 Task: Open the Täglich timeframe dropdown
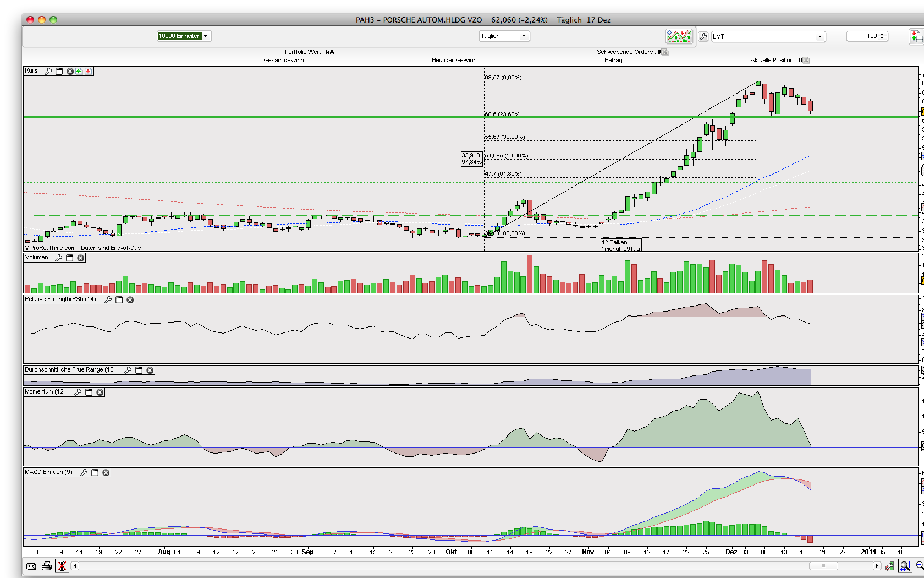[x=504, y=36]
